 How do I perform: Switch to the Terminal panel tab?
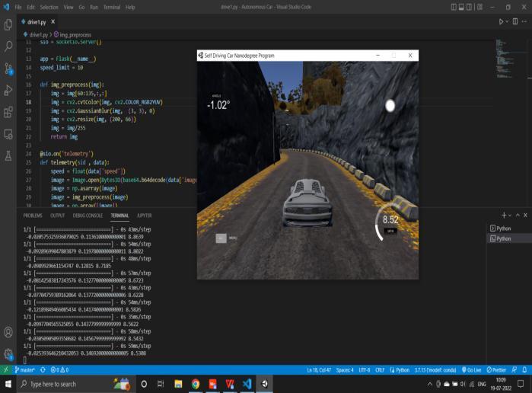click(119, 216)
